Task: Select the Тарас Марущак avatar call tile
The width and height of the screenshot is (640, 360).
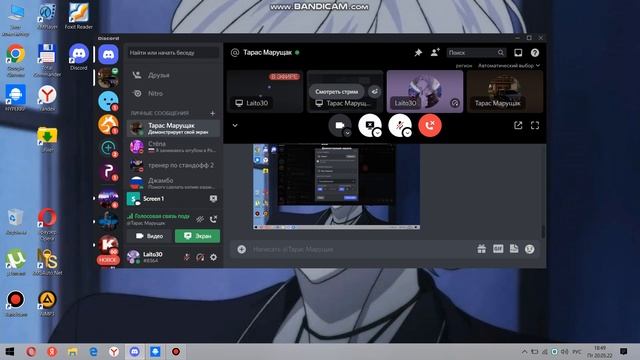Action: (x=505, y=91)
